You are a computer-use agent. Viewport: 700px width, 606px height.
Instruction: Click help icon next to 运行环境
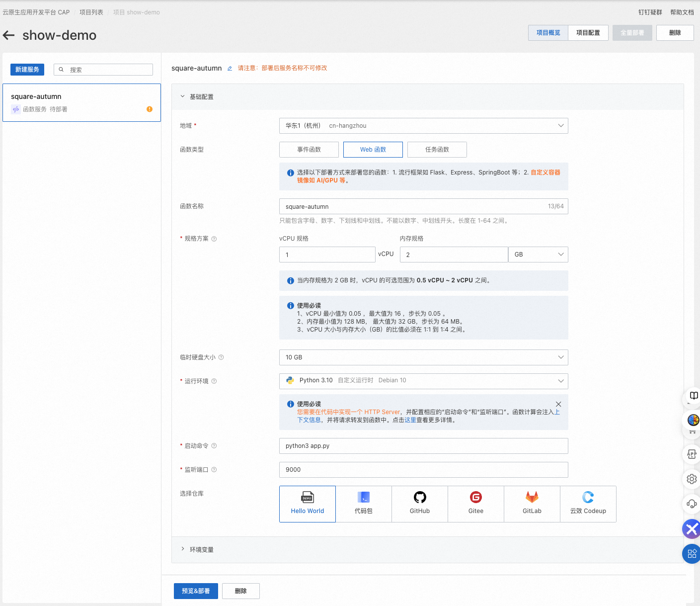[x=214, y=381]
